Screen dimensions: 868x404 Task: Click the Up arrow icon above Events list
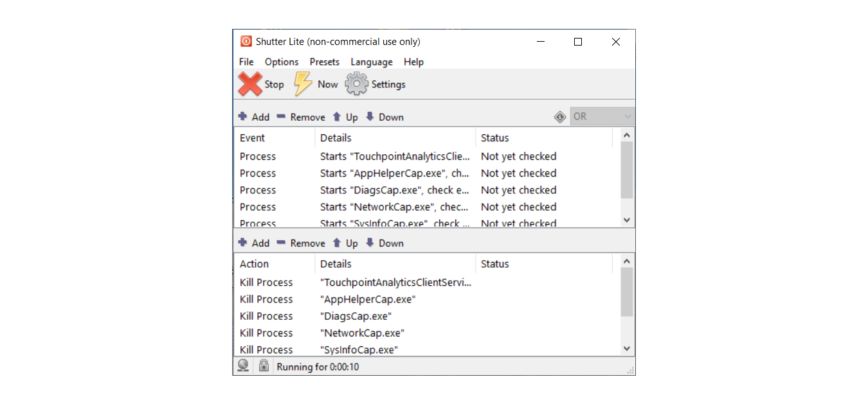click(x=337, y=117)
